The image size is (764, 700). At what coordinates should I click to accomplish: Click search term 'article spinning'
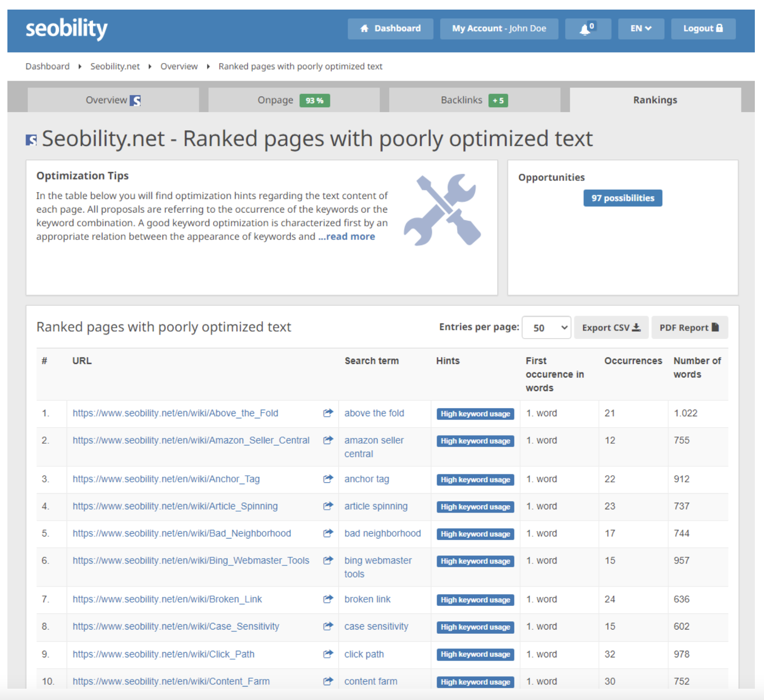point(376,506)
